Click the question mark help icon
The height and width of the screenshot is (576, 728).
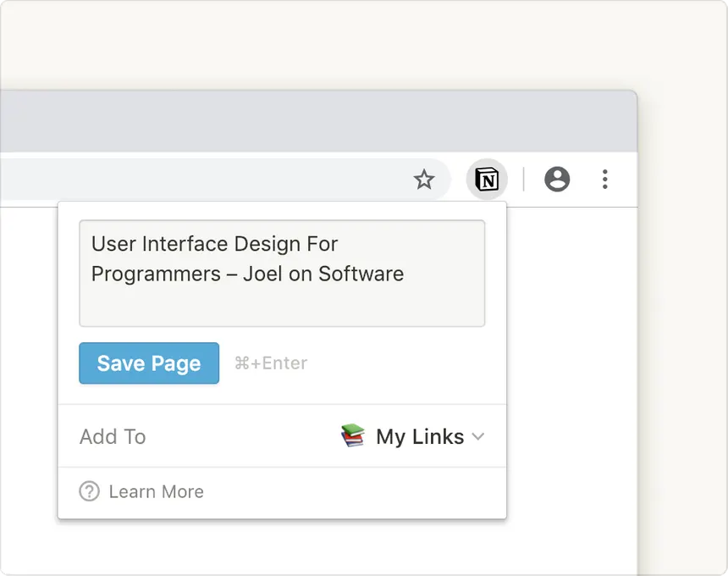pos(89,491)
